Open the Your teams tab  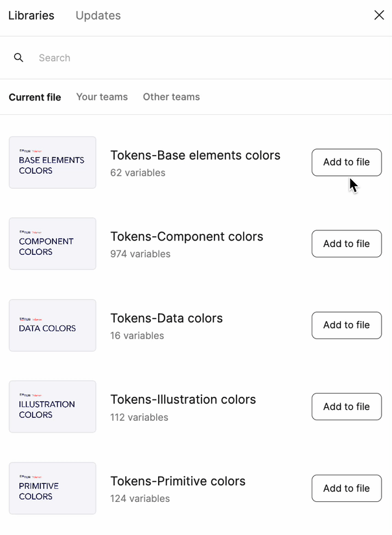(102, 97)
